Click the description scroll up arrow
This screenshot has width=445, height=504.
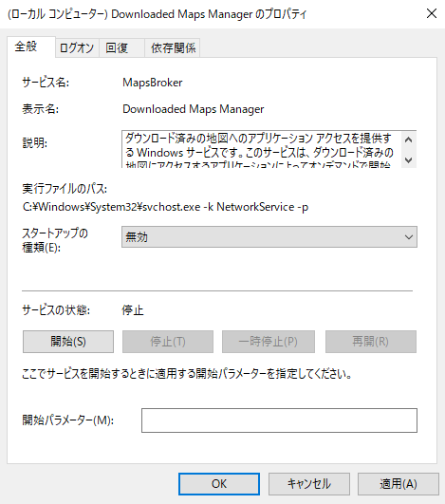(x=408, y=140)
